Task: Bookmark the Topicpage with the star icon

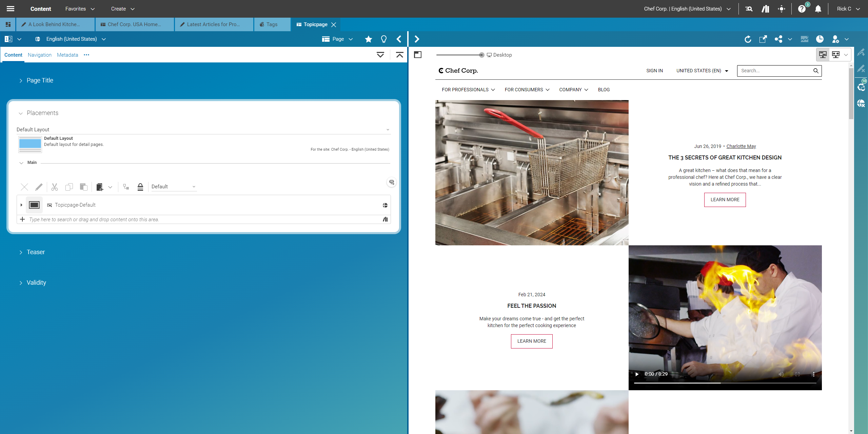Action: pyautogui.click(x=368, y=39)
